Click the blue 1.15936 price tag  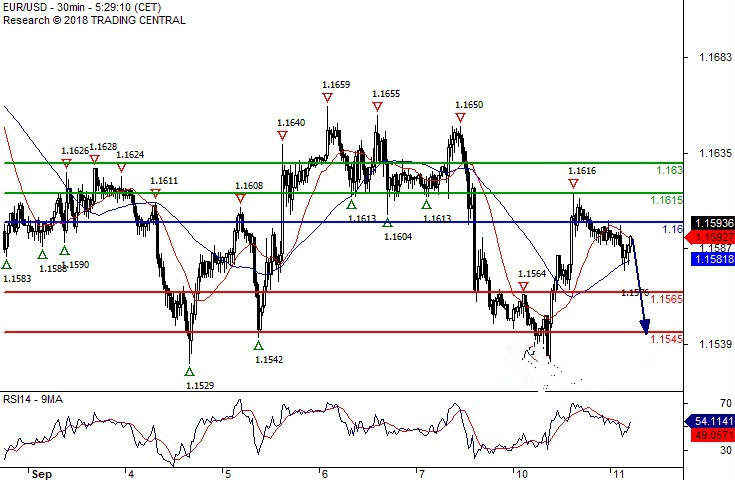(711, 222)
